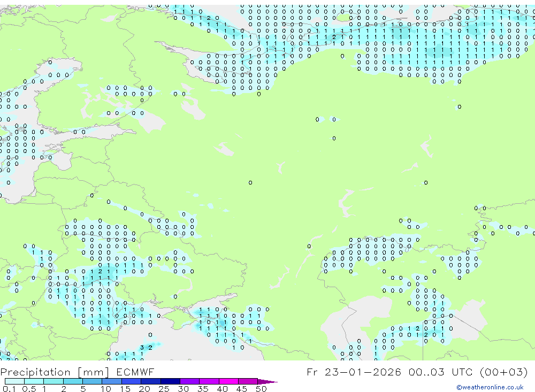The width and height of the screenshot is (535, 392).
Task: Click legend scale label "40"
Action: (222, 389)
